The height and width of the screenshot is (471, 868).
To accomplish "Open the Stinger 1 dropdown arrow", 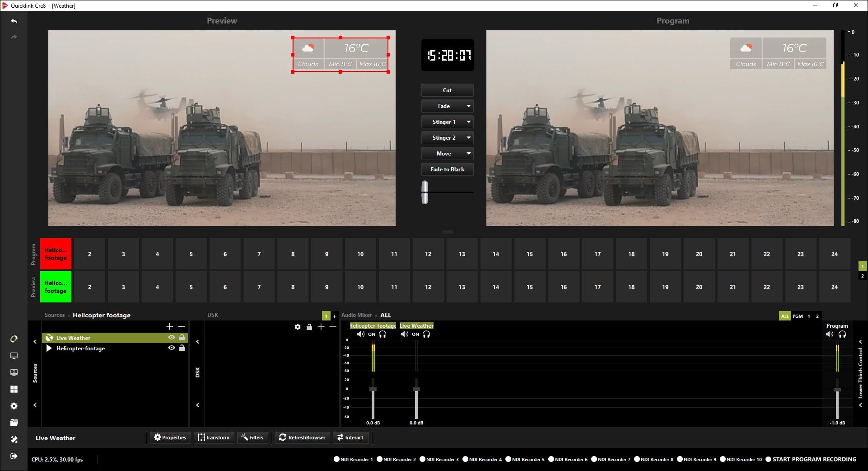I will (469, 122).
